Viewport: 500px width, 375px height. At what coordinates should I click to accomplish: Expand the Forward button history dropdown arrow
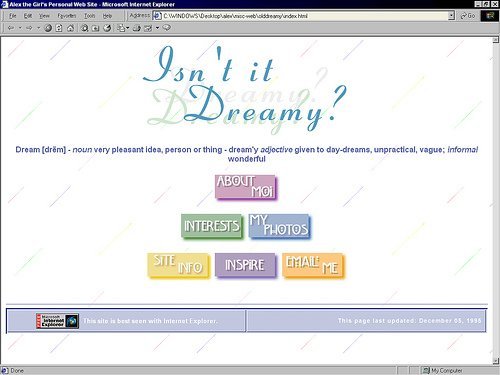[x=38, y=28]
